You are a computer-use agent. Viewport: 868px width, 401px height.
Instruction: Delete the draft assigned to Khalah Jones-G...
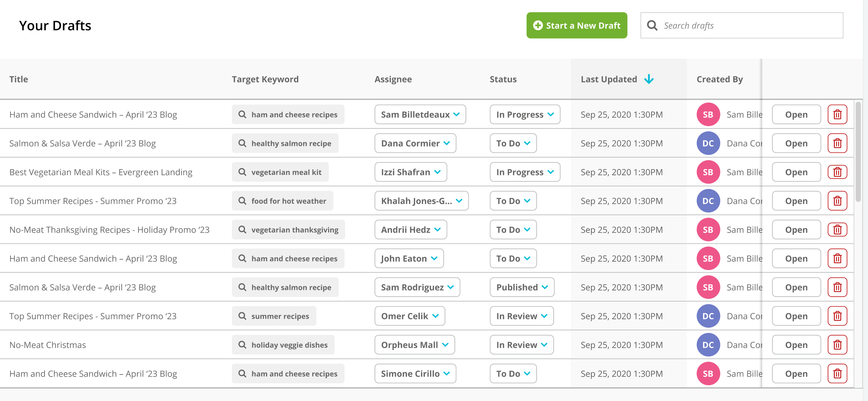pos(837,201)
